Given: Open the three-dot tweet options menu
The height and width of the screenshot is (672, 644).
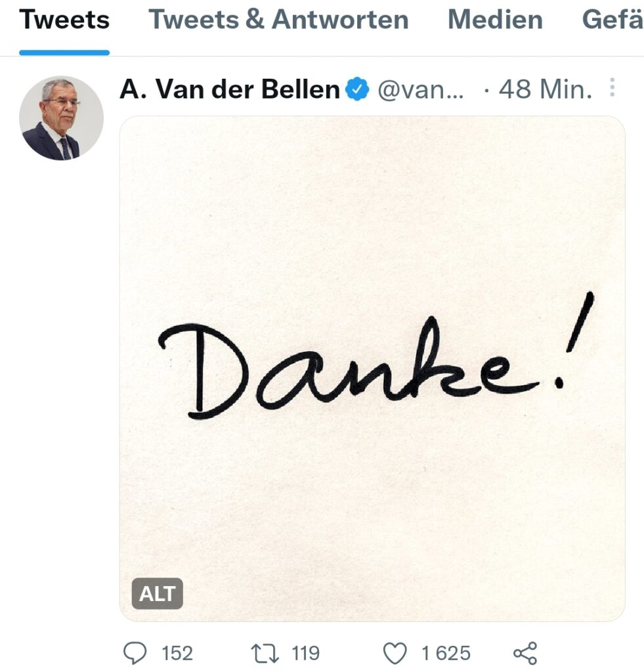Looking at the screenshot, I should (x=612, y=88).
